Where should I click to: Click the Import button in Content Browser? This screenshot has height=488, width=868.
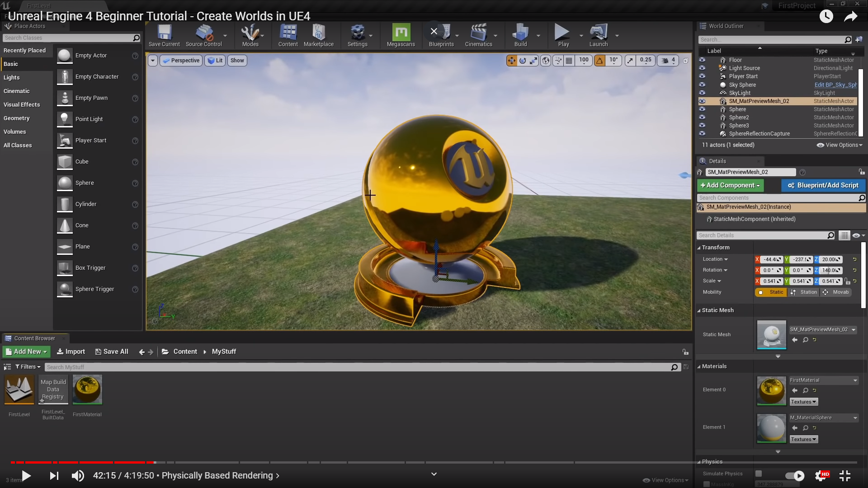(71, 352)
